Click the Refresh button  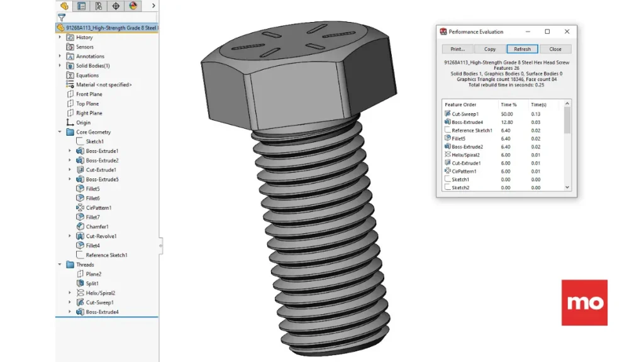pyautogui.click(x=522, y=49)
